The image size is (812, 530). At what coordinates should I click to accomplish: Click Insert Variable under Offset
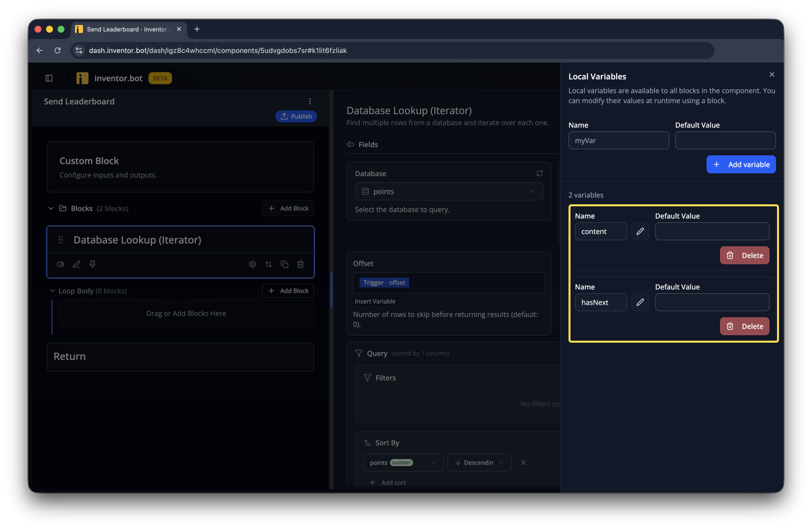pyautogui.click(x=375, y=301)
